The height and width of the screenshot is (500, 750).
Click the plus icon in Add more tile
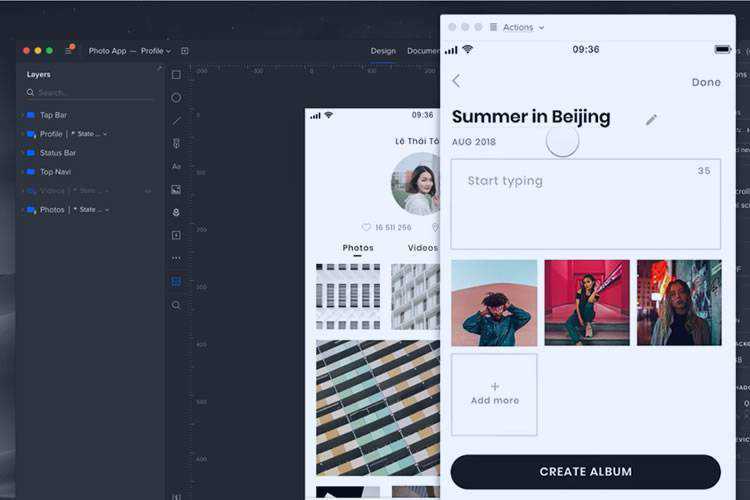click(x=495, y=386)
